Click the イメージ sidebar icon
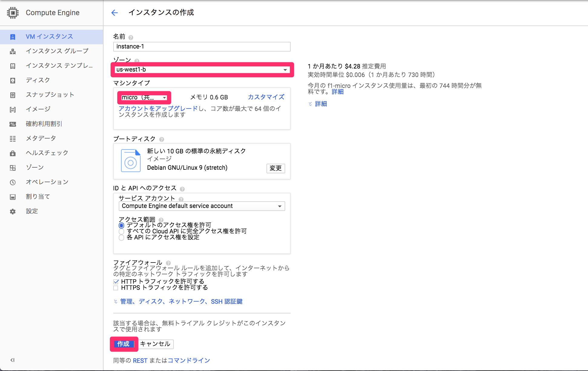 pos(13,110)
